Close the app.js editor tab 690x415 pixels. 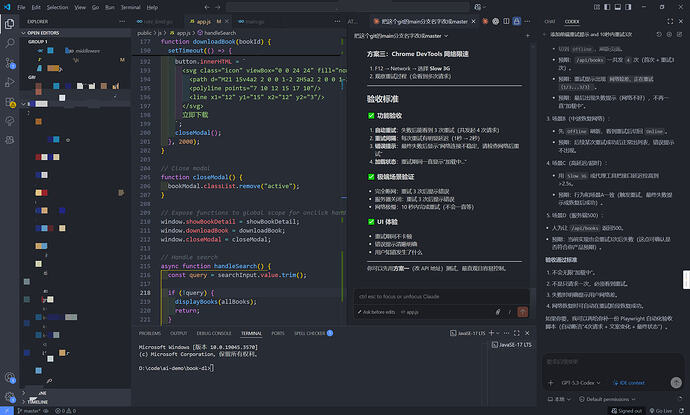(227, 21)
